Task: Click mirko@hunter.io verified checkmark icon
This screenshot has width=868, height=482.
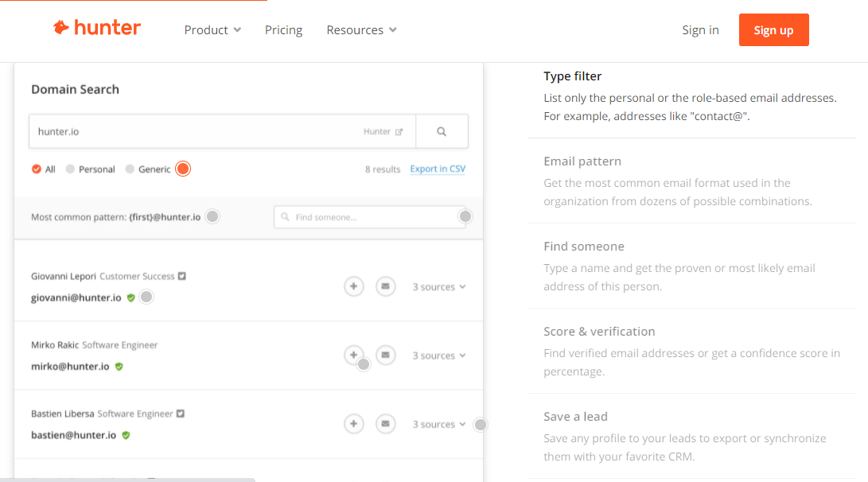Action: pos(119,367)
